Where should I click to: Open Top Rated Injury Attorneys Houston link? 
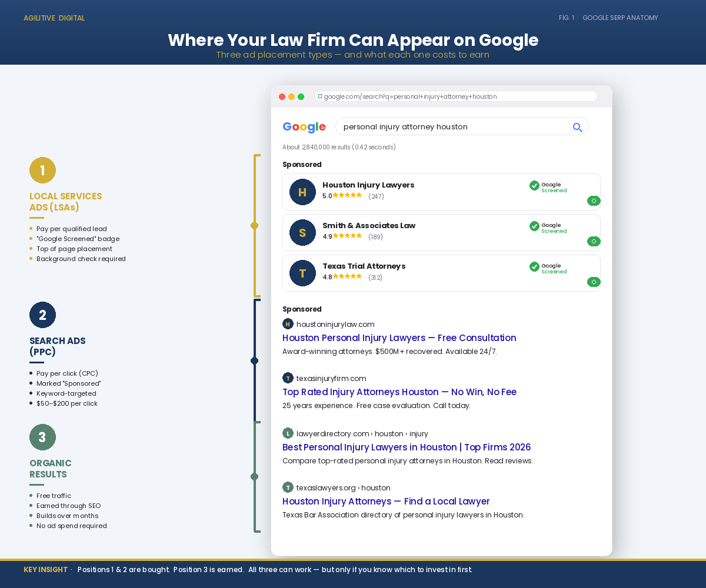click(x=399, y=392)
